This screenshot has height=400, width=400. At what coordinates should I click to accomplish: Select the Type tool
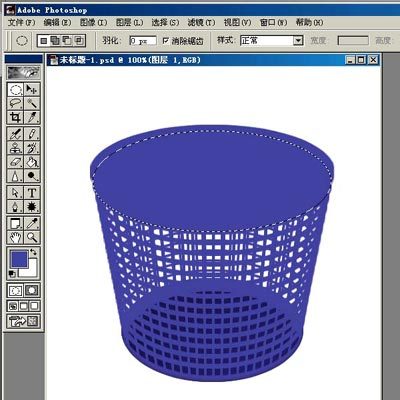tap(32, 192)
